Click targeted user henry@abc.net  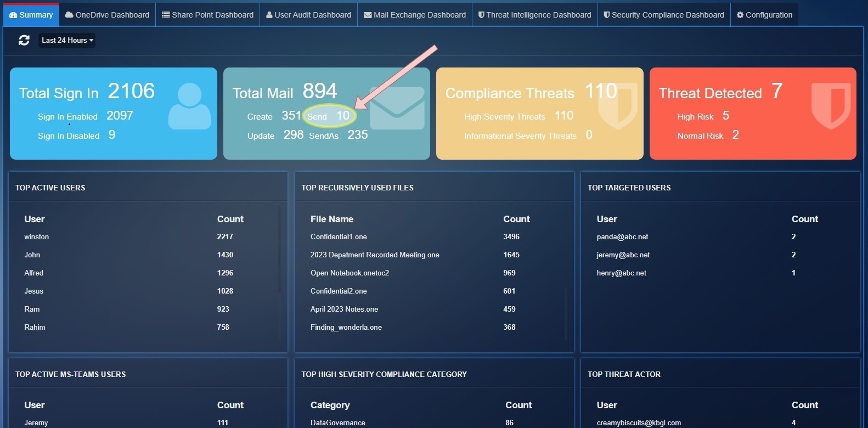[622, 273]
